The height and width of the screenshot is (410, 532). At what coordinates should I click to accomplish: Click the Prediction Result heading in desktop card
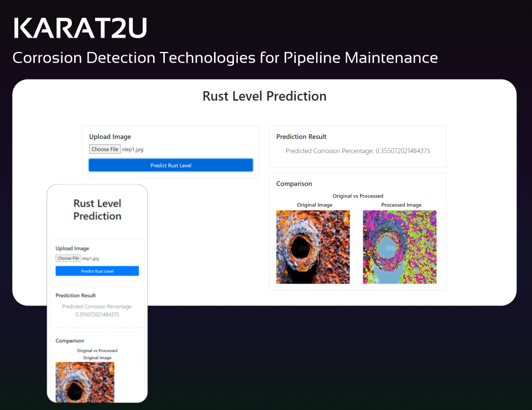click(x=301, y=136)
